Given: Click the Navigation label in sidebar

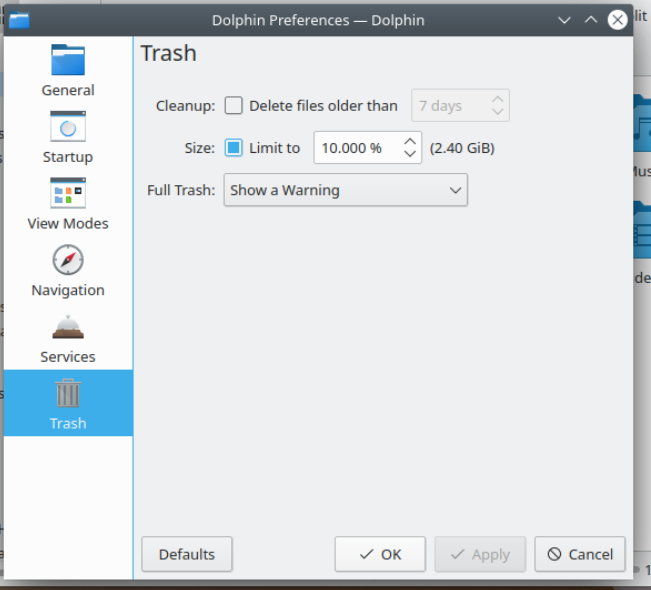Looking at the screenshot, I should (x=68, y=290).
